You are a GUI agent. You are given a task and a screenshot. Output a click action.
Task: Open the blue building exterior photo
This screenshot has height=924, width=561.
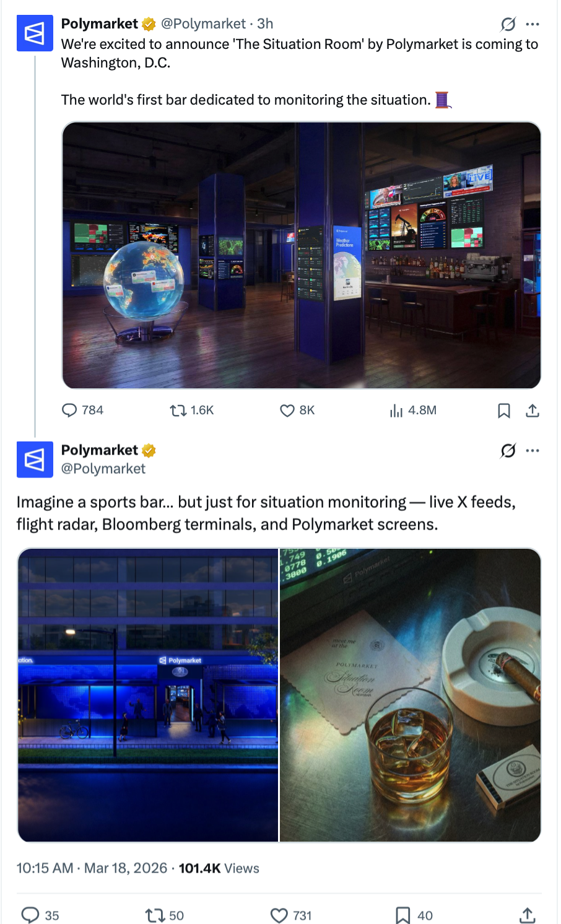[148, 695]
